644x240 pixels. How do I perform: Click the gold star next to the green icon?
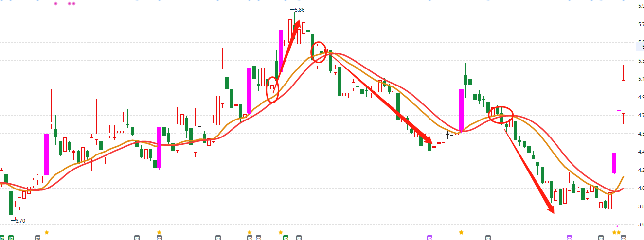pyautogui.click(x=281, y=233)
